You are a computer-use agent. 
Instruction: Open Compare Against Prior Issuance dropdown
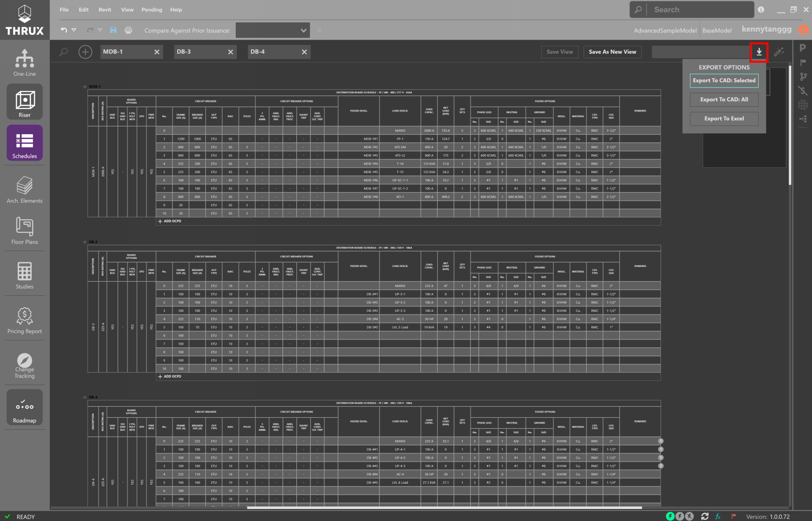tap(273, 30)
